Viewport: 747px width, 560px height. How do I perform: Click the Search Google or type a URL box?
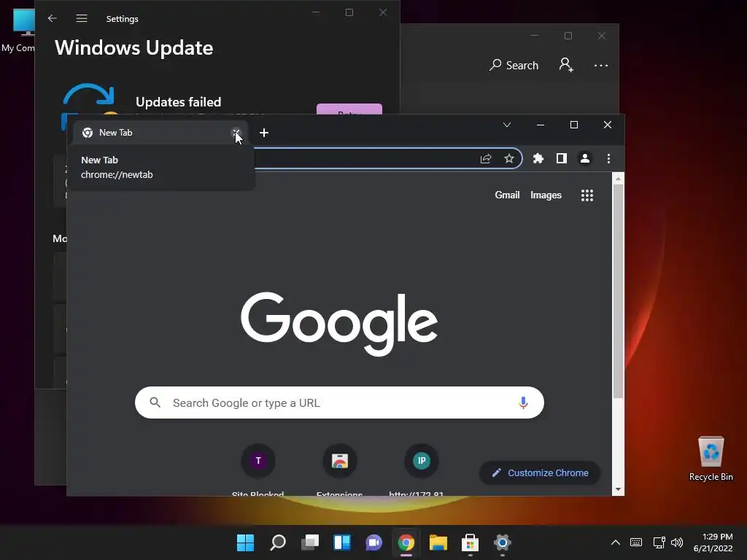(339, 402)
